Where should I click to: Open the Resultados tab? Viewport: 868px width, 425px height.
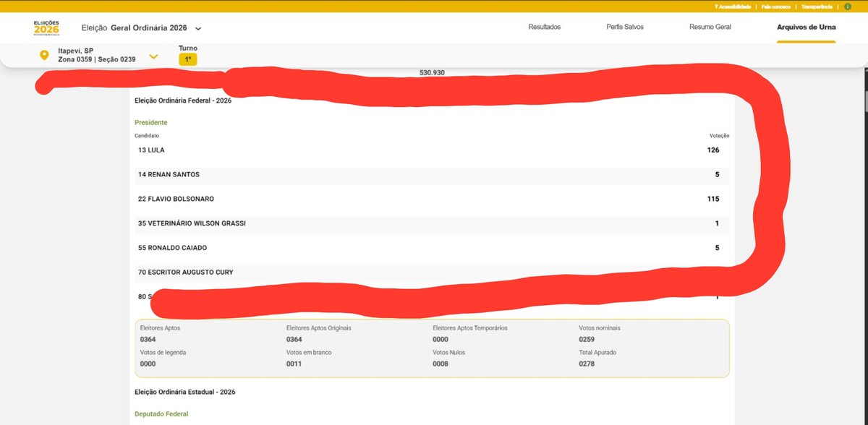click(545, 27)
